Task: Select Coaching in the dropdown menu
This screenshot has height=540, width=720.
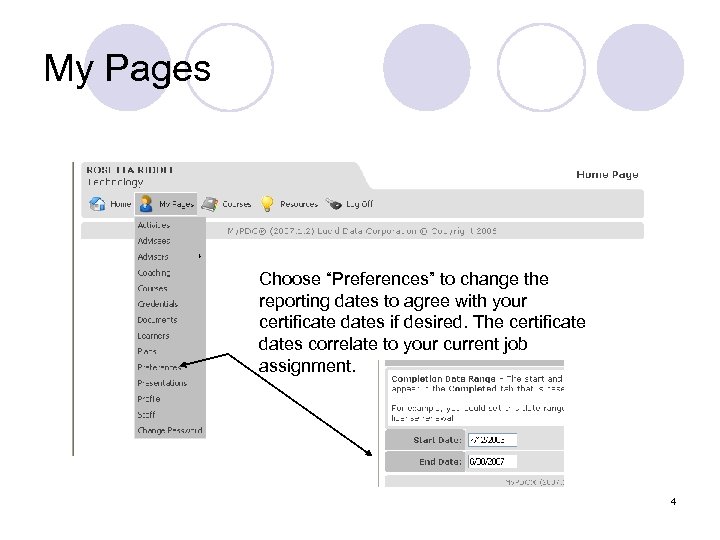Action: 154,273
